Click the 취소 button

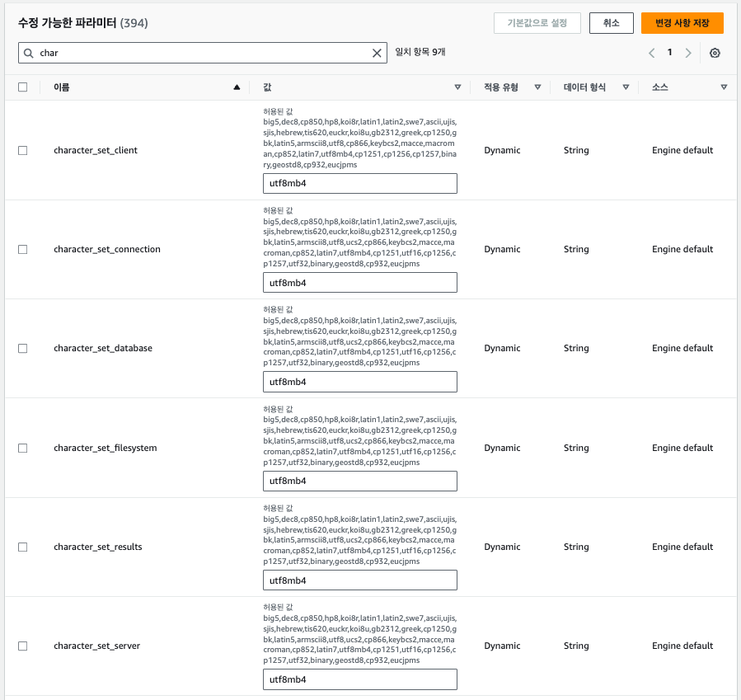point(611,23)
